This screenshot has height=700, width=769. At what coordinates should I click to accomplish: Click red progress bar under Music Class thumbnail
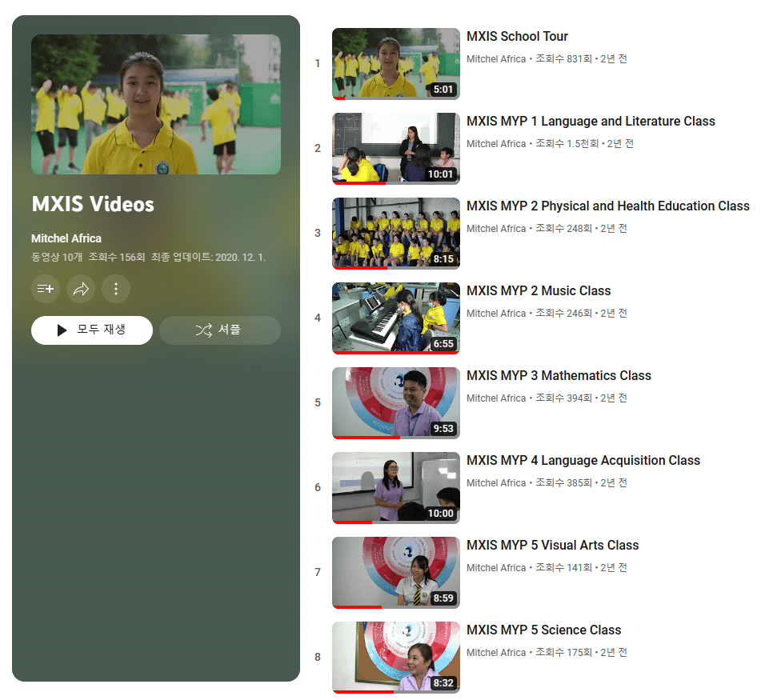click(395, 352)
